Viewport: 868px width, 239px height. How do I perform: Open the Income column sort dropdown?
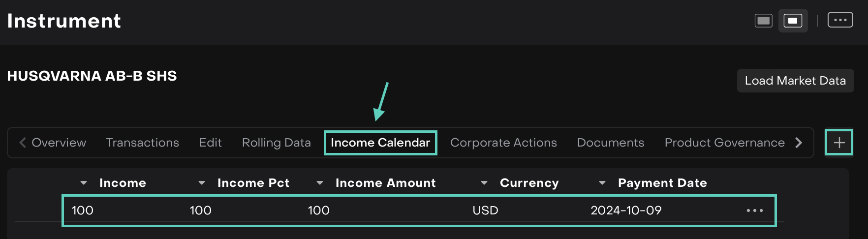click(x=84, y=183)
